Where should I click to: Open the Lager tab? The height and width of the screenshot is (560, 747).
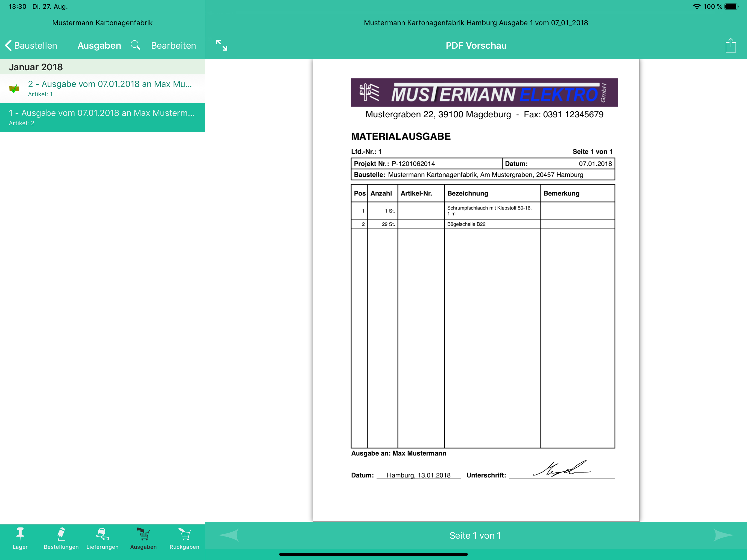click(x=20, y=538)
